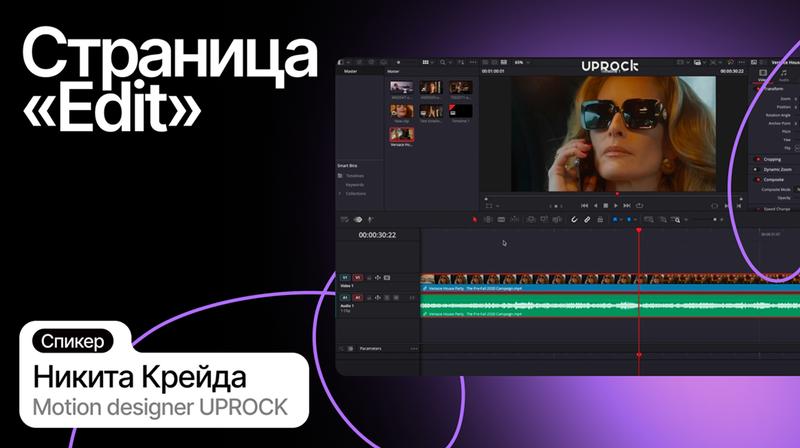Click the Parameters panel three-dots menu
The image size is (800, 448).
(414, 349)
